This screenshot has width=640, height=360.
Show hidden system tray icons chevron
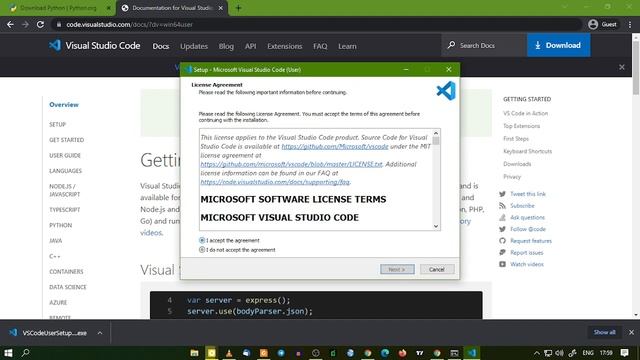[x=537, y=353]
